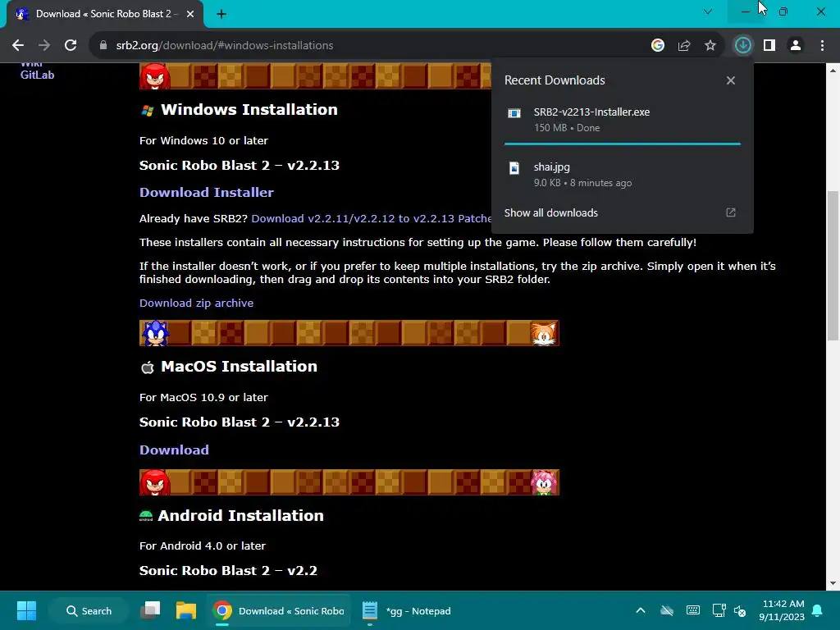Click Download zip archive link
840x630 pixels.
click(x=196, y=304)
